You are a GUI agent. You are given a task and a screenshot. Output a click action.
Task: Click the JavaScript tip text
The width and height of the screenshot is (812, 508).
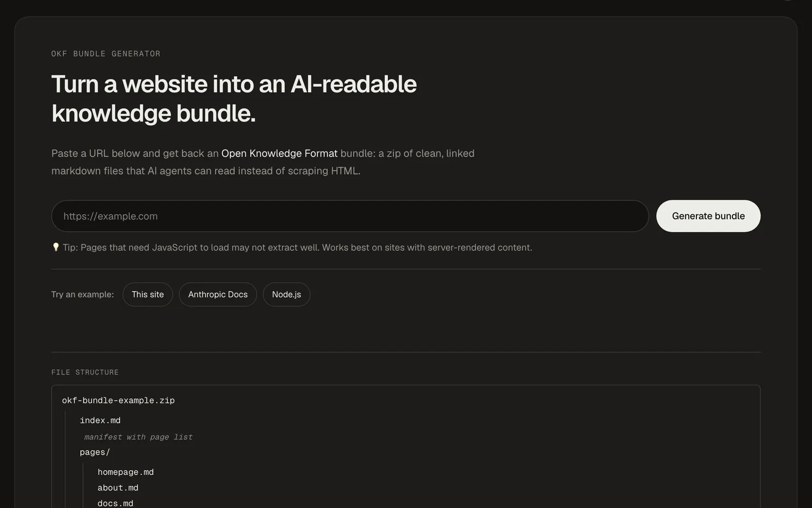(x=297, y=247)
